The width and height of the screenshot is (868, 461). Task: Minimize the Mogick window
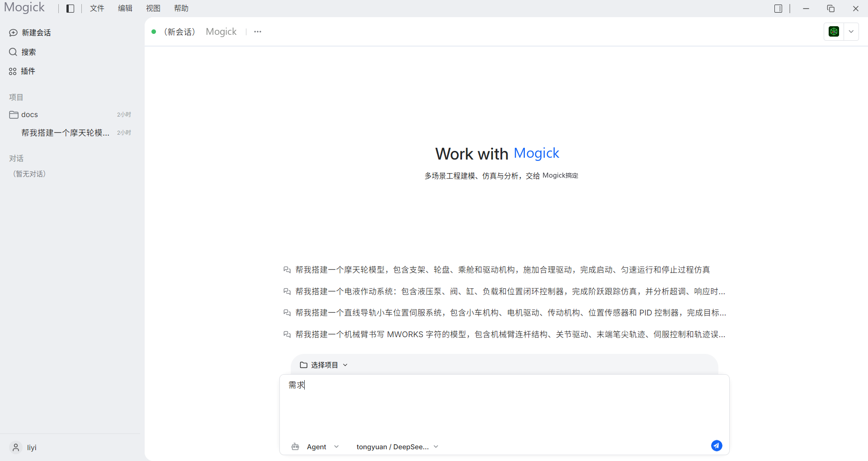point(806,9)
